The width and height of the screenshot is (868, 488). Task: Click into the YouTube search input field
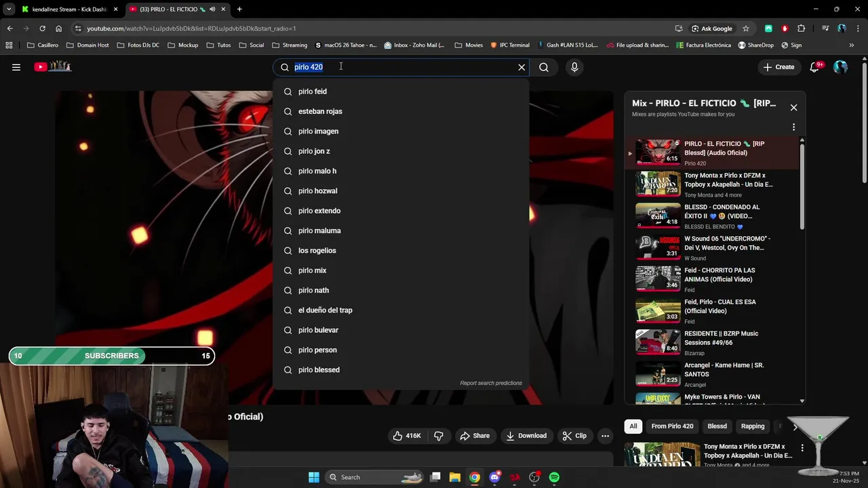pos(403,67)
